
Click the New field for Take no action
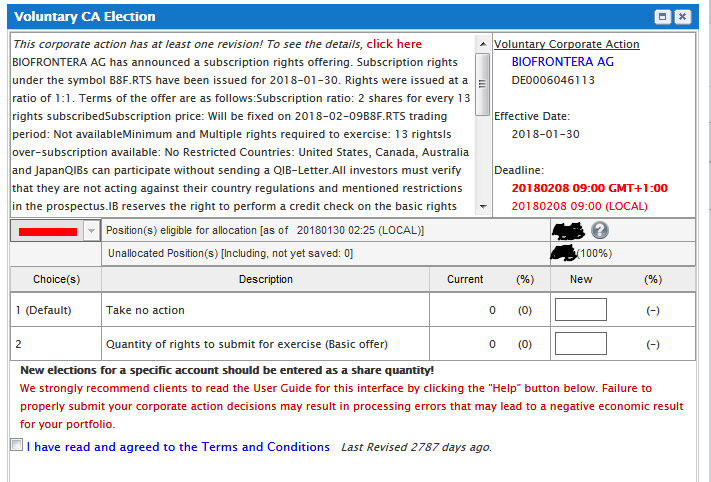click(x=580, y=310)
